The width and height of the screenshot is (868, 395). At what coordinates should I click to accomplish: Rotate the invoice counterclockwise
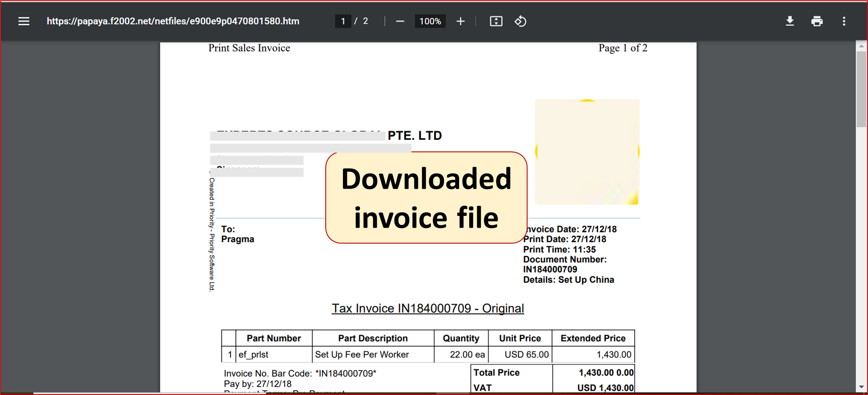(520, 21)
